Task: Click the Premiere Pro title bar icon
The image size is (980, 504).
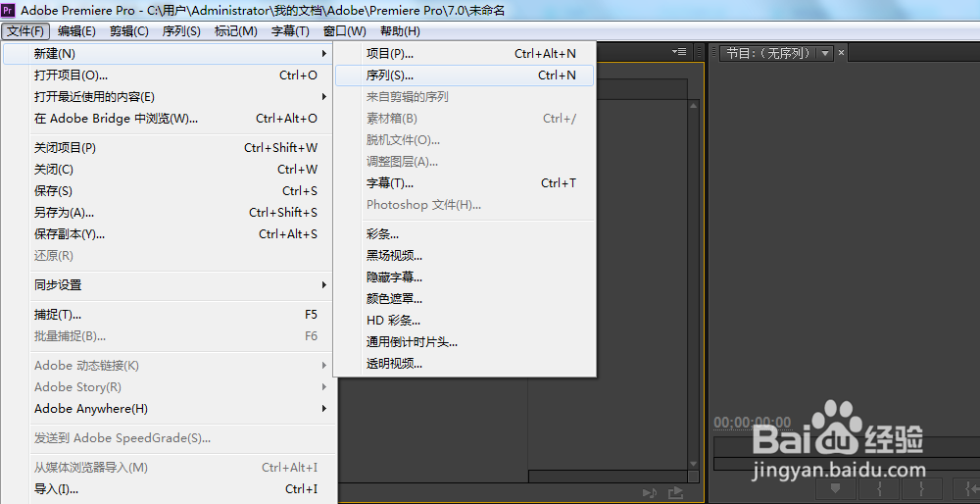Action: [x=9, y=10]
